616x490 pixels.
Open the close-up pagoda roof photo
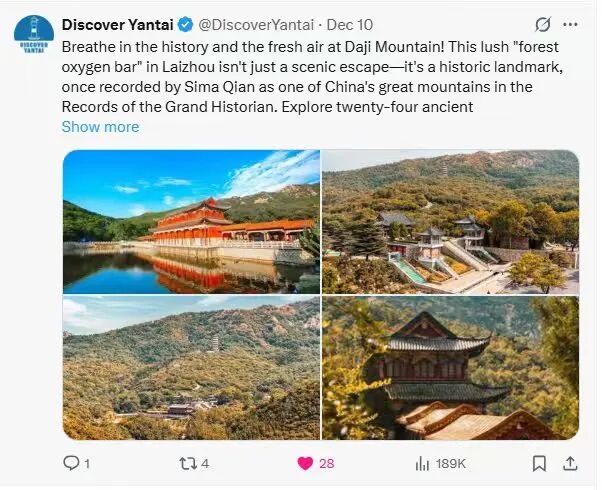tap(450, 368)
